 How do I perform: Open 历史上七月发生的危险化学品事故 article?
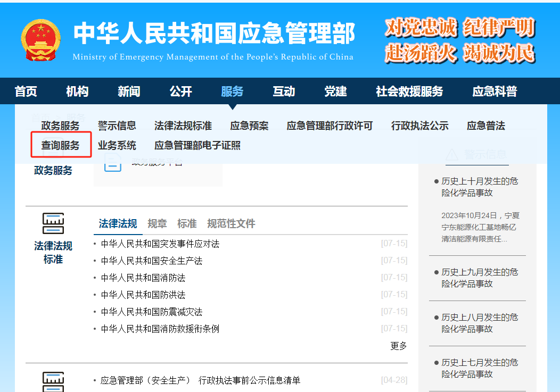pyautogui.click(x=479, y=368)
